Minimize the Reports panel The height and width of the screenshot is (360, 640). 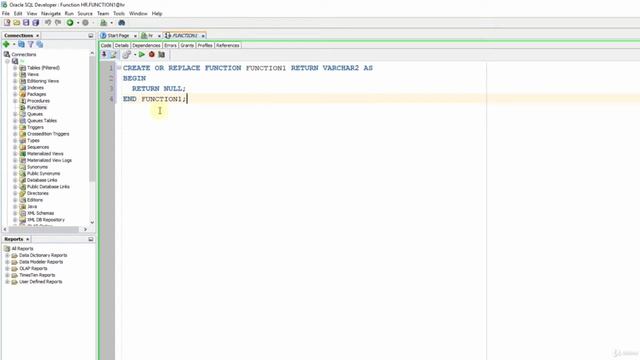[x=91, y=239]
